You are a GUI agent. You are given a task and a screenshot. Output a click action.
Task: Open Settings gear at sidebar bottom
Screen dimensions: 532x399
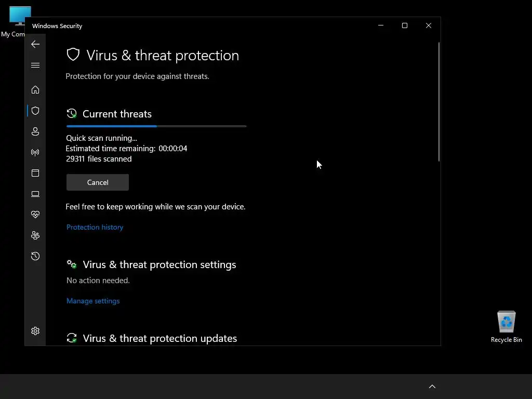35,331
